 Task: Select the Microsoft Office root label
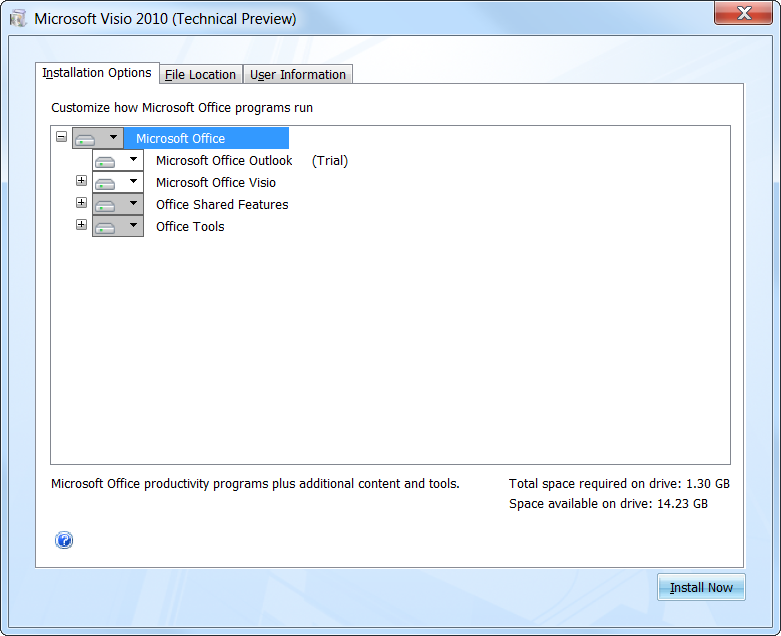coord(181,139)
